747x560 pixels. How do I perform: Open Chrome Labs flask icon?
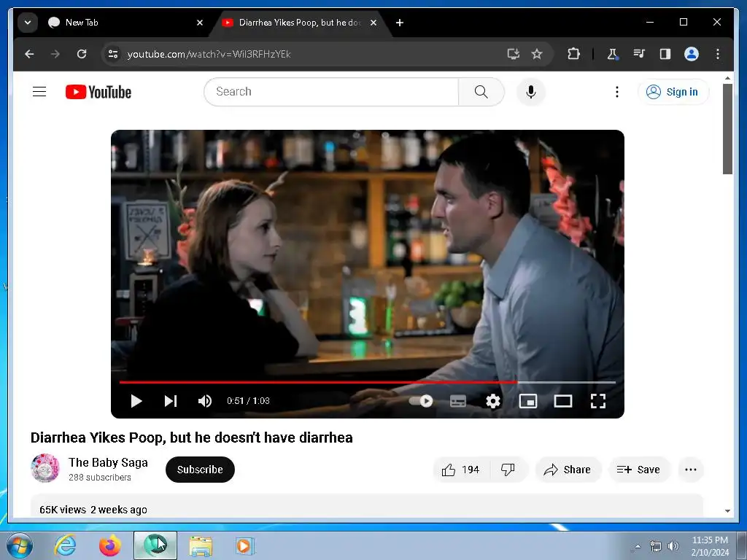point(613,54)
